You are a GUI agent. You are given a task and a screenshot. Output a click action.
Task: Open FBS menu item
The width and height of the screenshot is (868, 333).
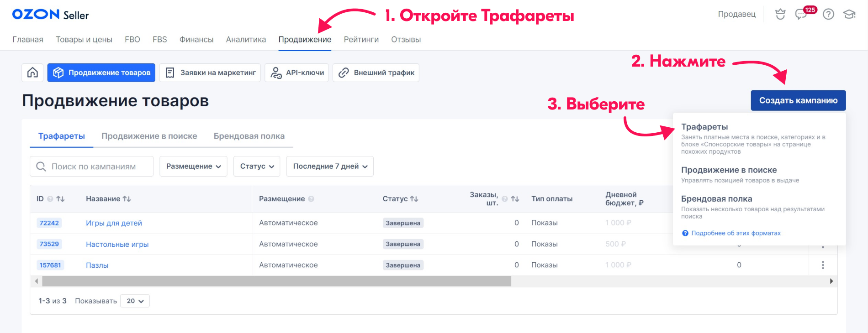[160, 40]
